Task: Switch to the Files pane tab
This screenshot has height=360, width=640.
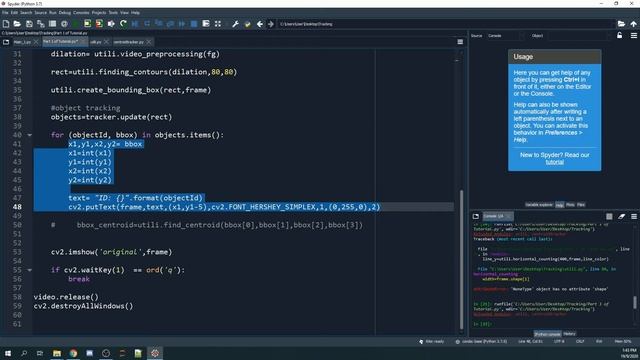Action: (x=581, y=205)
